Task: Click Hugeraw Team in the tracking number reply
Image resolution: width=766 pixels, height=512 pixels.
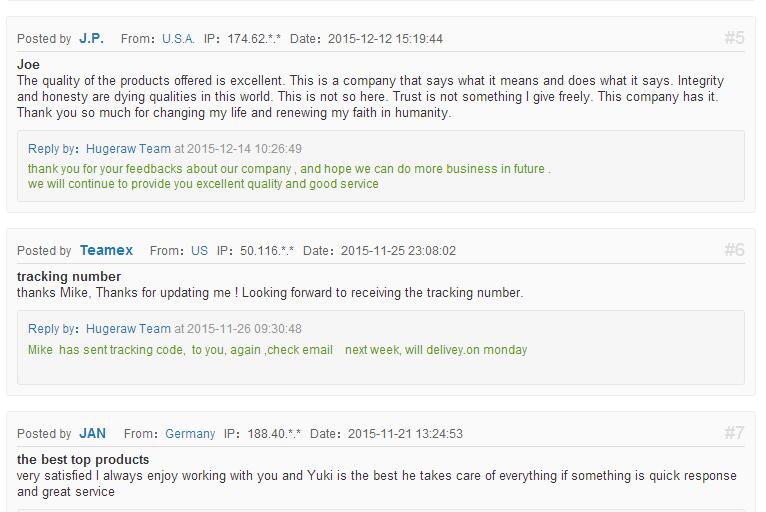Action: (128, 329)
